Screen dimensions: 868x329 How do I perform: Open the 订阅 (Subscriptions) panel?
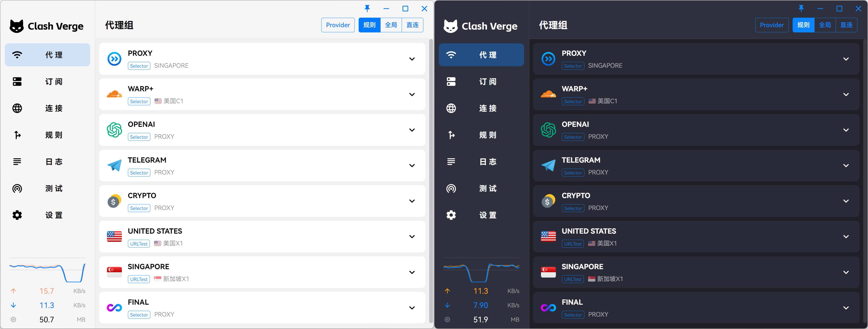(x=47, y=82)
